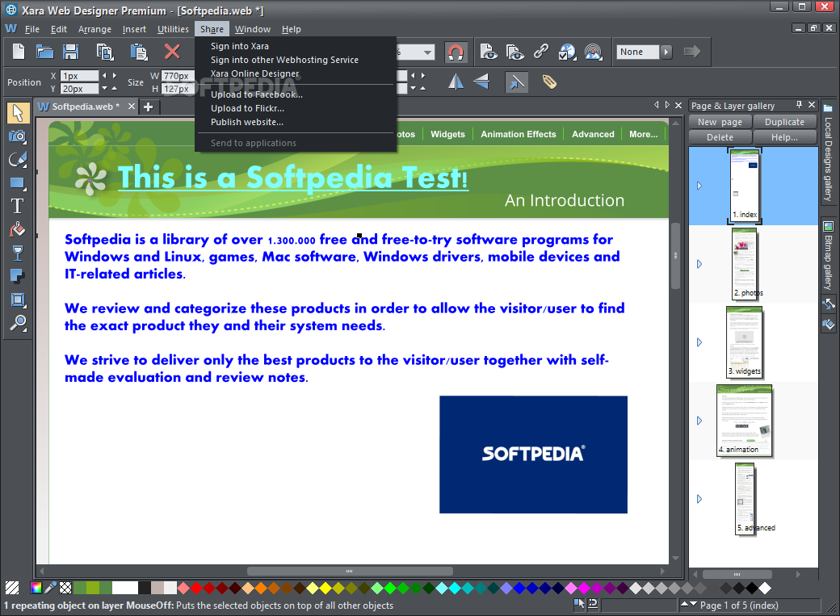Screen dimensions: 840x616
Task: Click the Open file folder icon
Action: point(44,52)
